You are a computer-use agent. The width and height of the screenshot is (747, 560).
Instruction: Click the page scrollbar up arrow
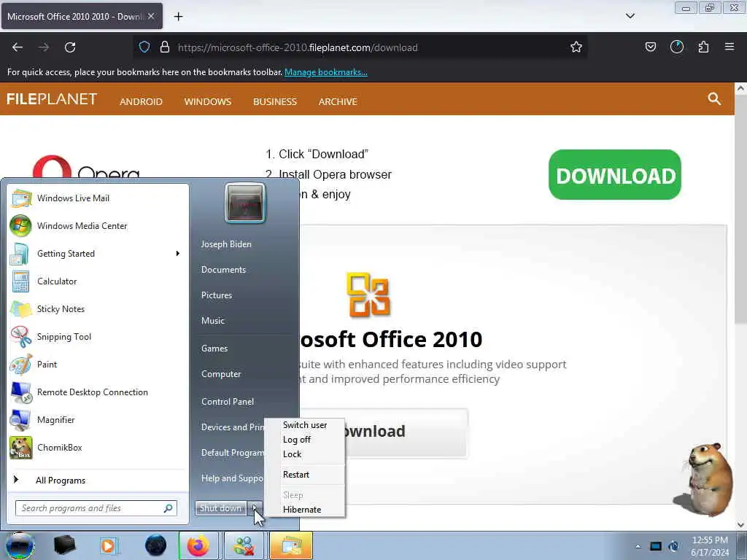(x=740, y=88)
